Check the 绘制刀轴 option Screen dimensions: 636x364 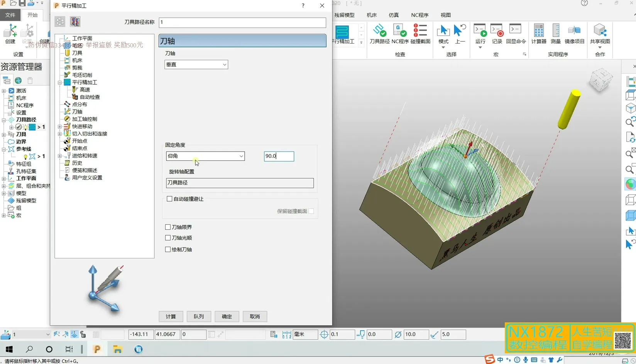click(x=168, y=249)
